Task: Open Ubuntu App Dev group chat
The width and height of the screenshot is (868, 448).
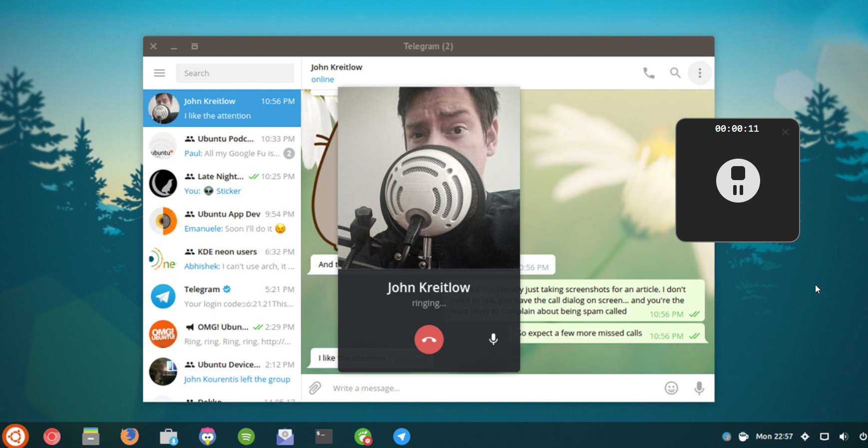Action: 222,221
